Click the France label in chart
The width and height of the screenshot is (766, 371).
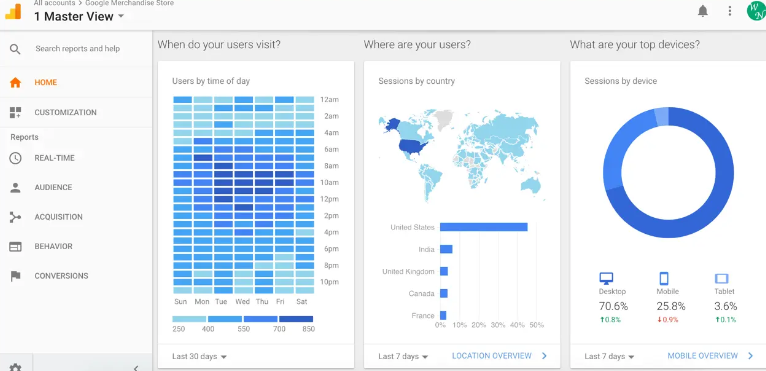point(423,316)
